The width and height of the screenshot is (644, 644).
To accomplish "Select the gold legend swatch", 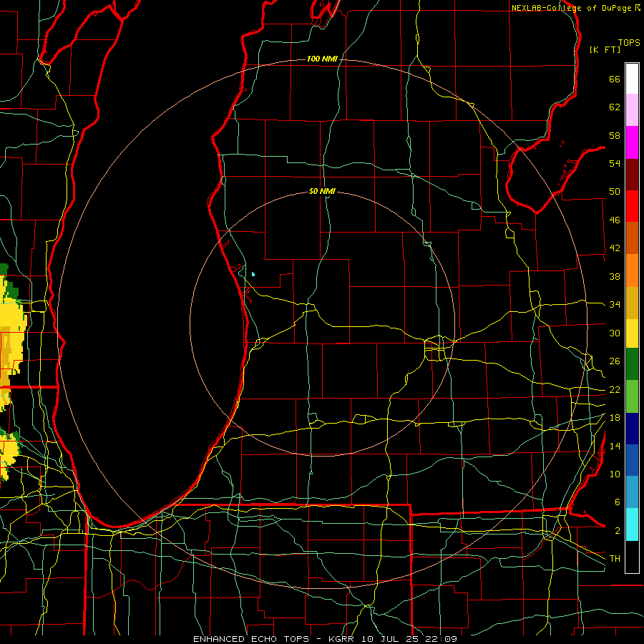I will coord(632,303).
